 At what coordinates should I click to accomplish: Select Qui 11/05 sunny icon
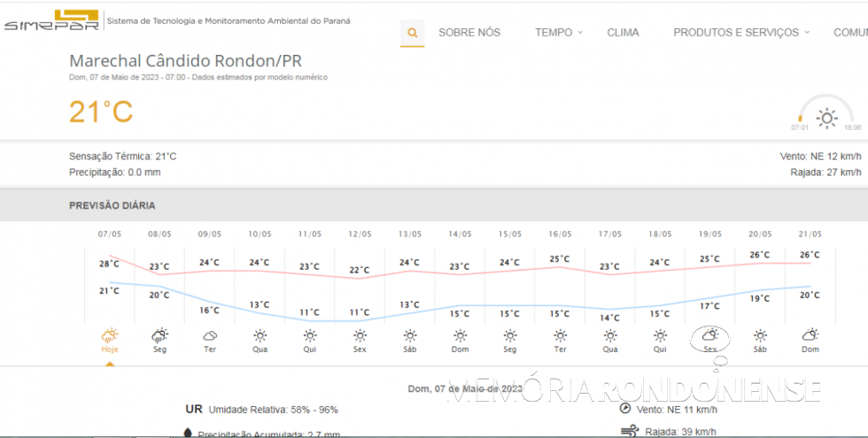coord(310,335)
